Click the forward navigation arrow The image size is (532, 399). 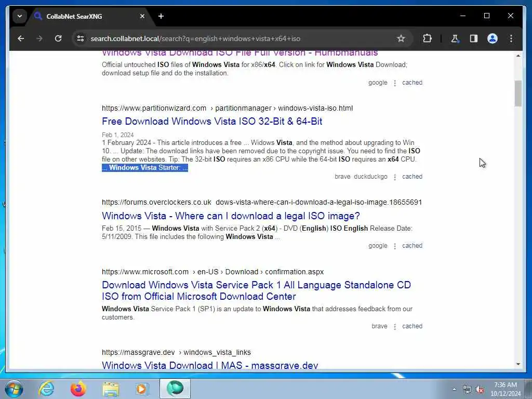39,38
